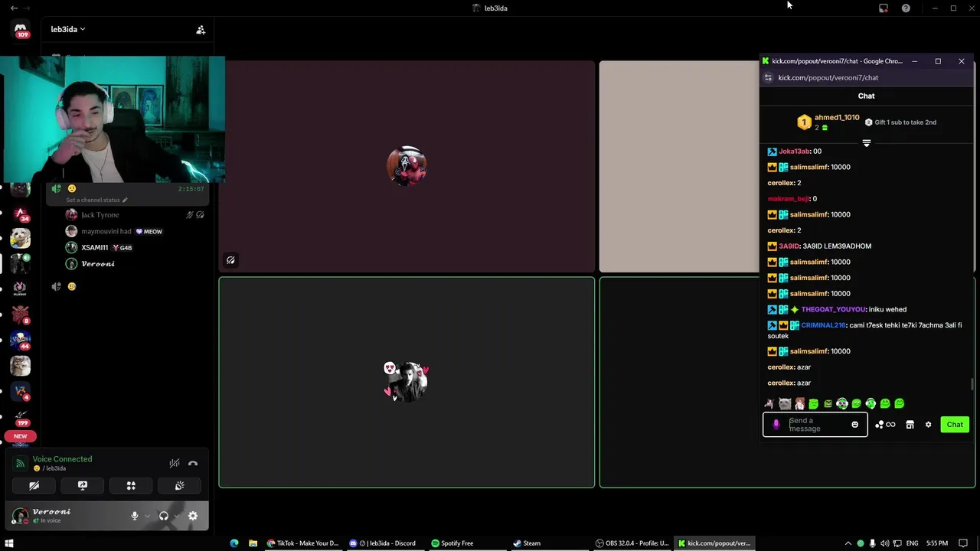
Task: Open voice connection details signal icon
Action: pyautogui.click(x=21, y=463)
